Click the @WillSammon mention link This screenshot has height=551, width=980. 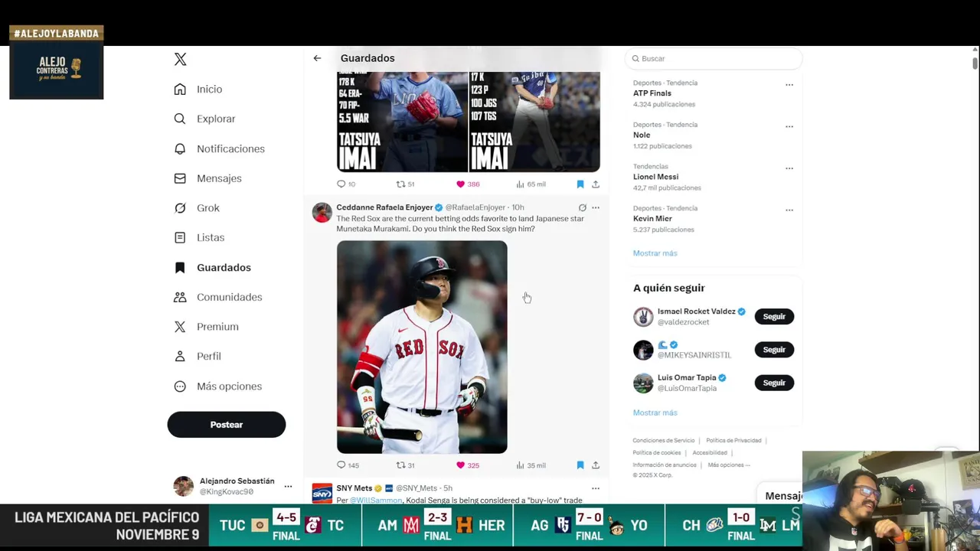coord(376,500)
